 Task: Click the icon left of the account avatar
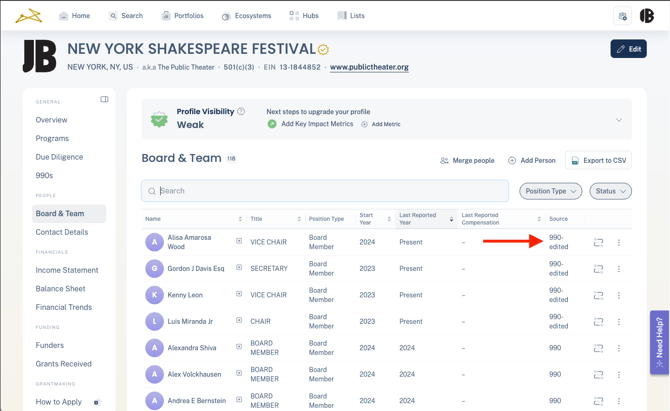tap(622, 16)
